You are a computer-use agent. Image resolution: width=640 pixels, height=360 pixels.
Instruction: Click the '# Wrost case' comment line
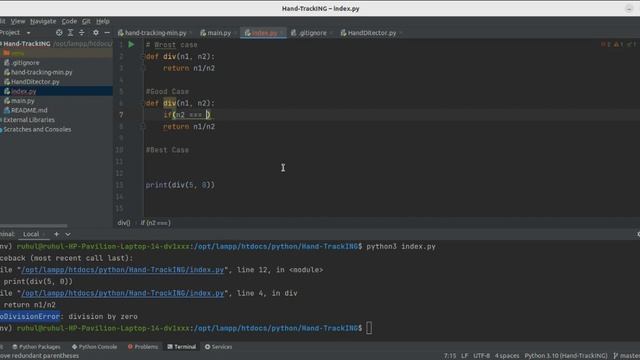171,45
